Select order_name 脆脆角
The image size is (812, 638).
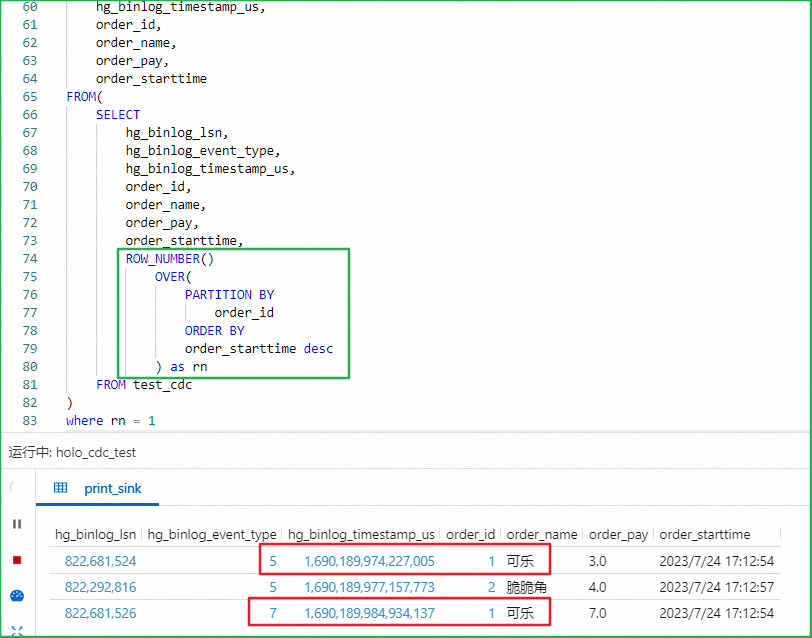[527, 587]
